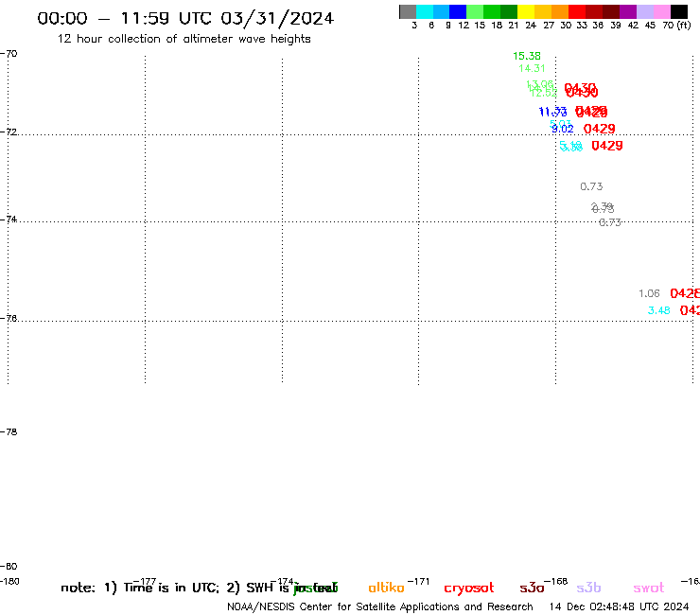Image resolution: width=700 pixels, height=615 pixels.
Task: Click the -70 latitude axis label
Action: click(x=9, y=54)
